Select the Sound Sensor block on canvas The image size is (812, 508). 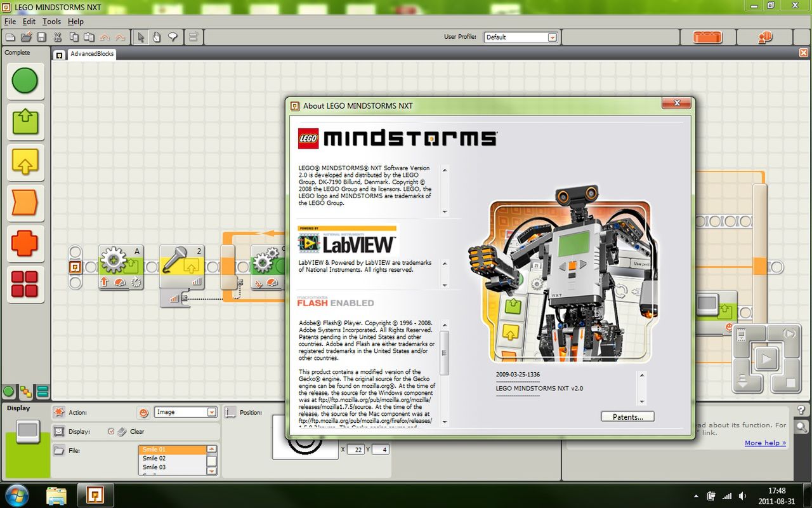[181, 267]
